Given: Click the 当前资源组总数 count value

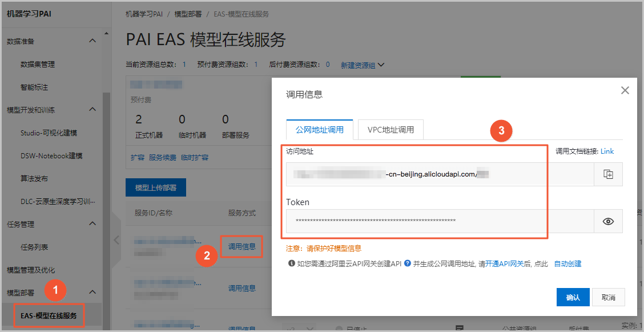Looking at the screenshot, I should click(x=184, y=65).
